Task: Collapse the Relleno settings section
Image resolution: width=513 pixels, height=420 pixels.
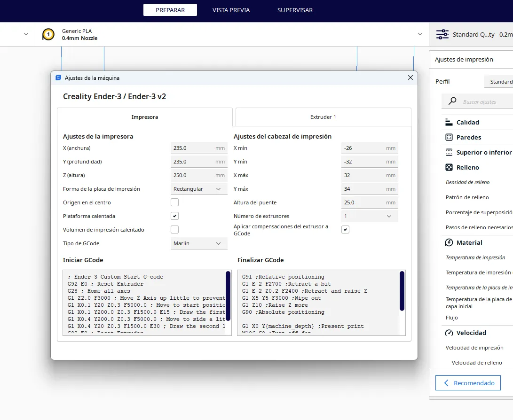Action: click(477, 167)
